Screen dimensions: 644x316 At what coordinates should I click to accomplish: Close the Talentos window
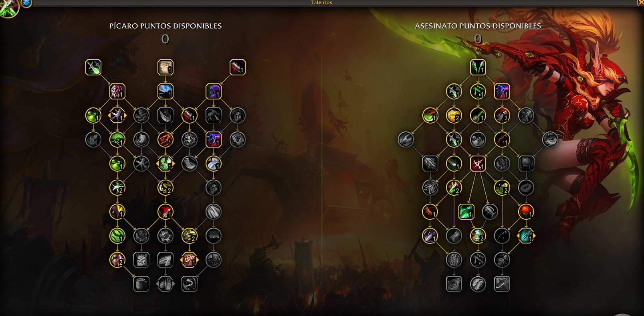(640, 2)
